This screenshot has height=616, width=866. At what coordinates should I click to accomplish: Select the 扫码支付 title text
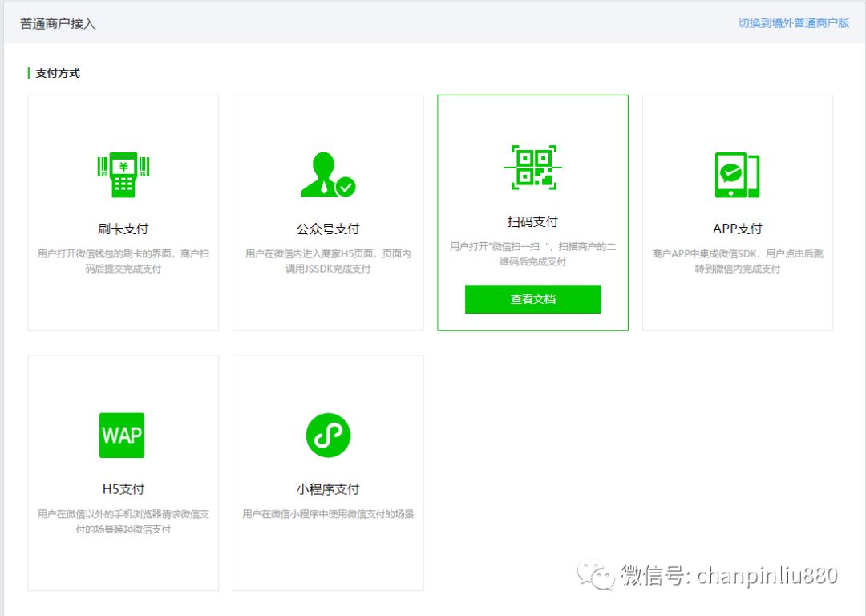533,221
